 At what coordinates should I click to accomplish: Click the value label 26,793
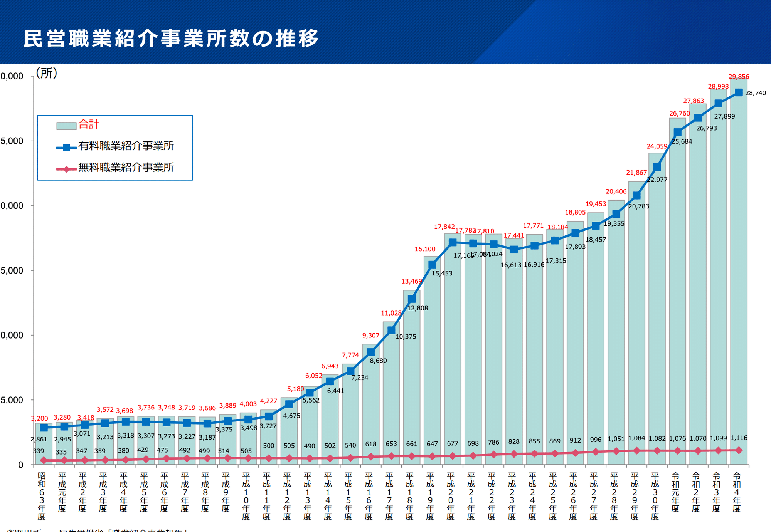[x=707, y=128]
